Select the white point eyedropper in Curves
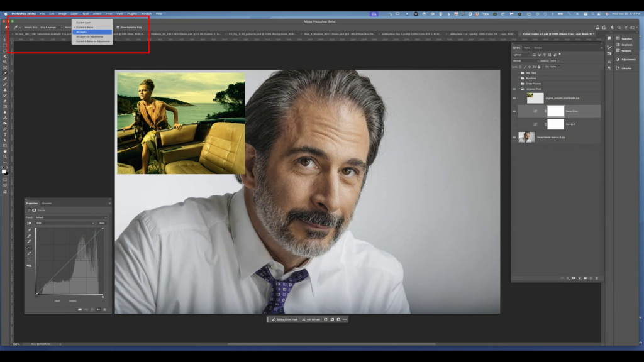Screen dimensions: 644x362 29,242
